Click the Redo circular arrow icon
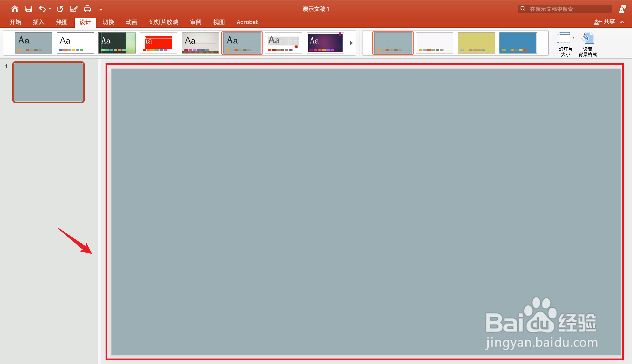Viewport: 632px width, 364px height. 60,9
